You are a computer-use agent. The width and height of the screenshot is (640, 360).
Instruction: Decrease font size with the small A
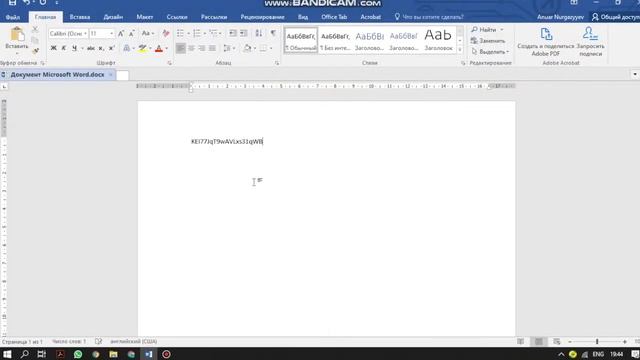(131, 33)
